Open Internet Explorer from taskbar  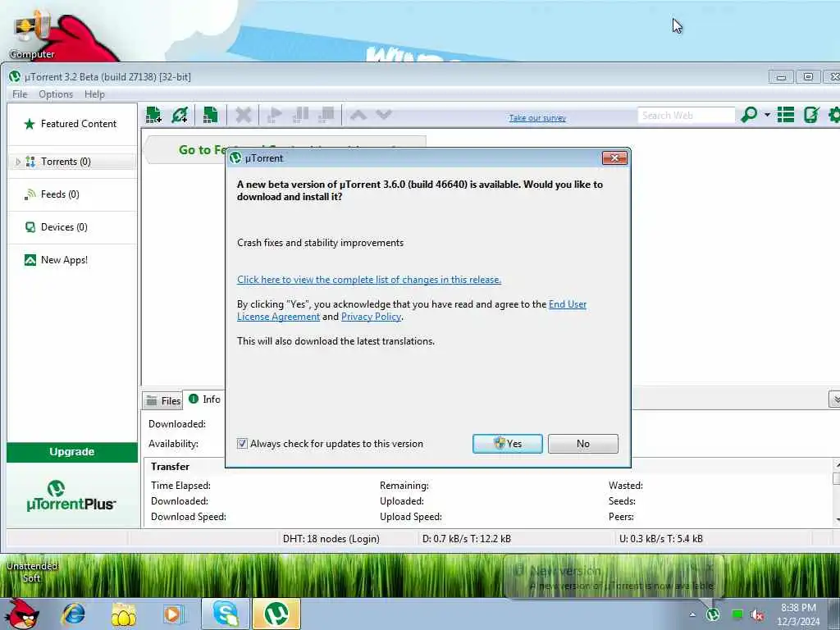click(x=73, y=614)
